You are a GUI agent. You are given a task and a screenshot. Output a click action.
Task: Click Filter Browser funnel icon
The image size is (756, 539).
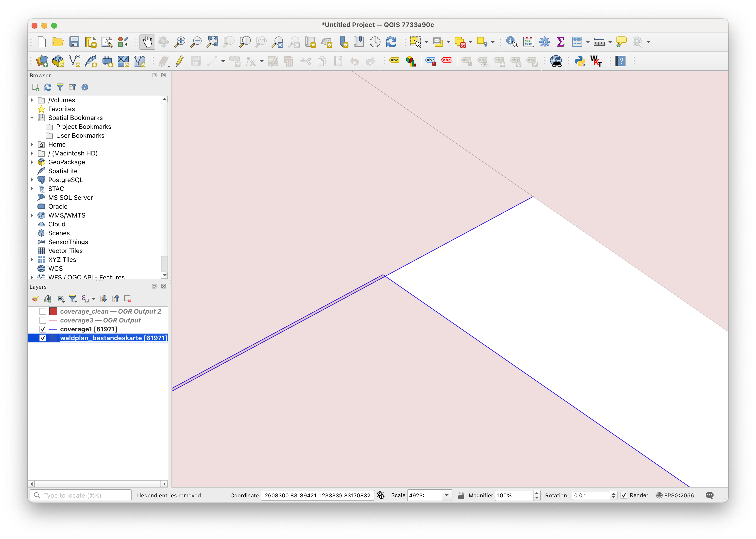click(60, 87)
